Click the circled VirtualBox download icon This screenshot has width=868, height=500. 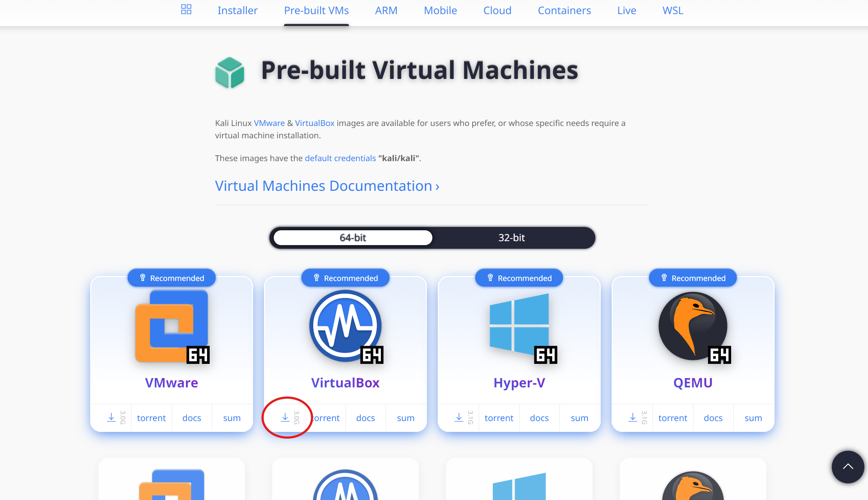click(x=285, y=417)
